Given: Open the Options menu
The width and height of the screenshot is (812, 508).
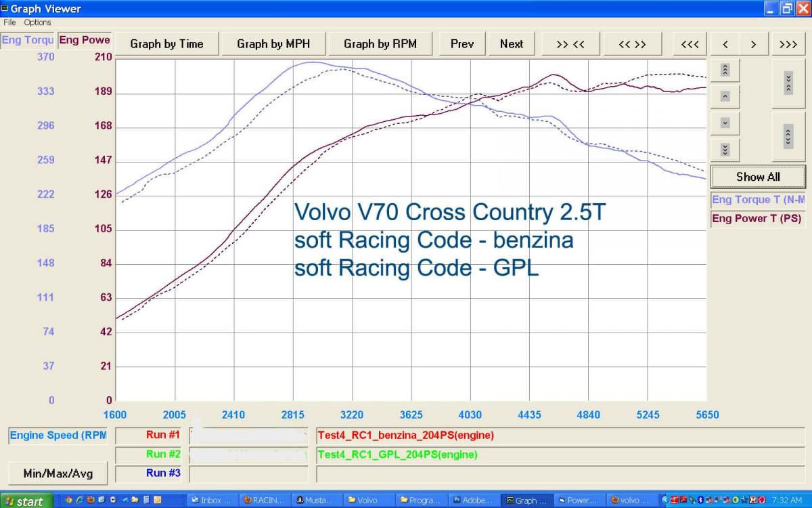Looking at the screenshot, I should click(x=37, y=22).
